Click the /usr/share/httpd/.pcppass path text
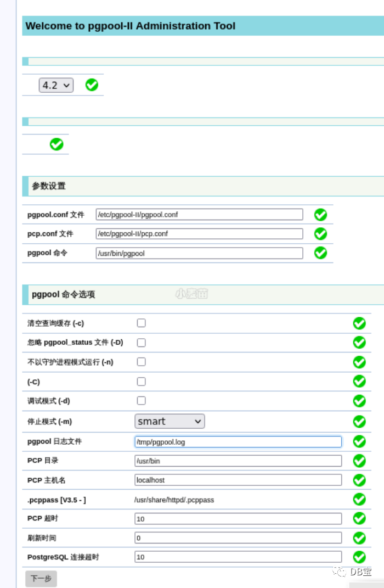The height and width of the screenshot is (588, 384). (174, 500)
